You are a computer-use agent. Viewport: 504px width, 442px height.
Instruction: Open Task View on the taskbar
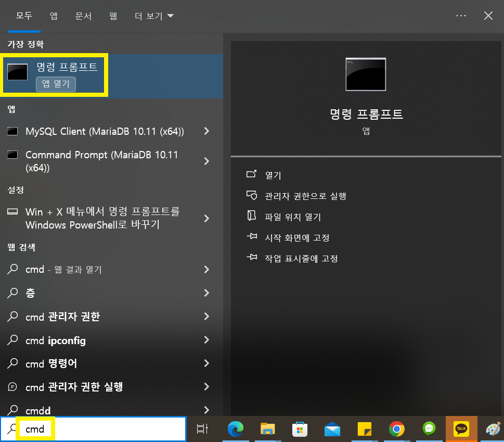[202, 429]
